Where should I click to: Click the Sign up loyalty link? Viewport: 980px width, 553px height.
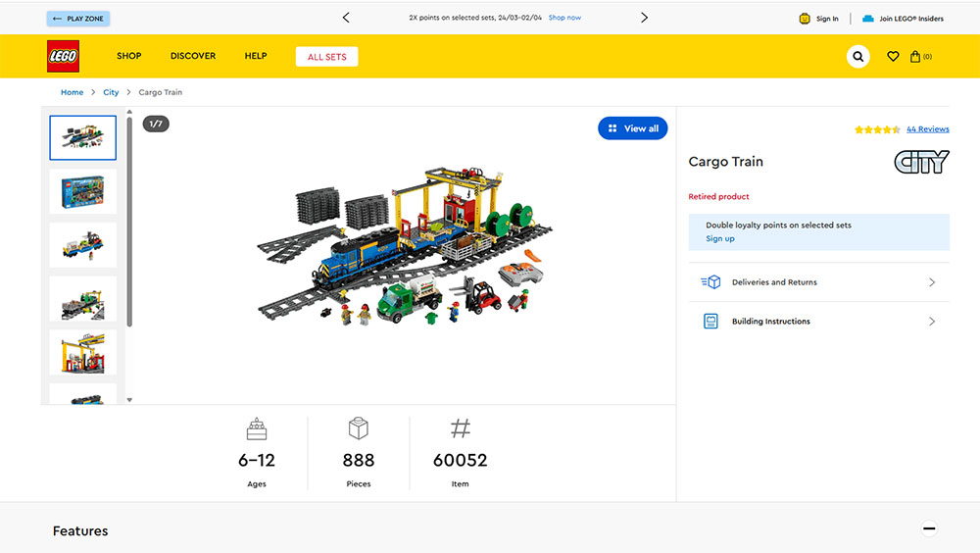pos(720,239)
